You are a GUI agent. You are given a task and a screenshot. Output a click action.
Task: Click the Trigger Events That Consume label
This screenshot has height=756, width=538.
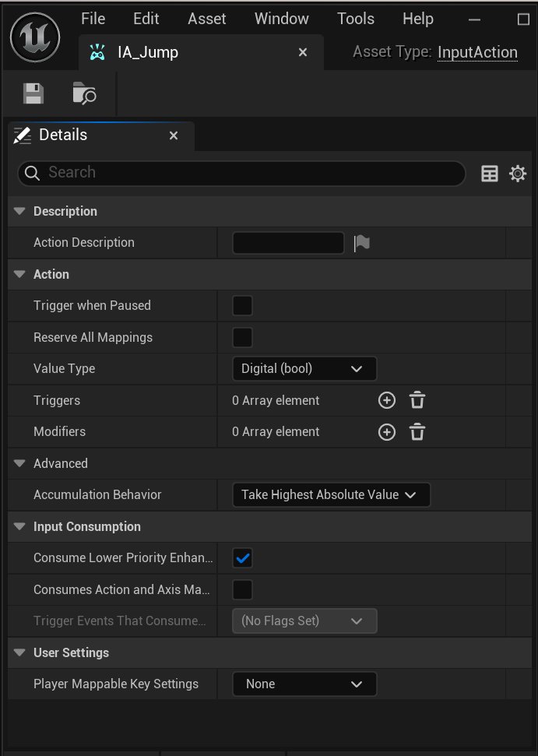[x=120, y=621]
